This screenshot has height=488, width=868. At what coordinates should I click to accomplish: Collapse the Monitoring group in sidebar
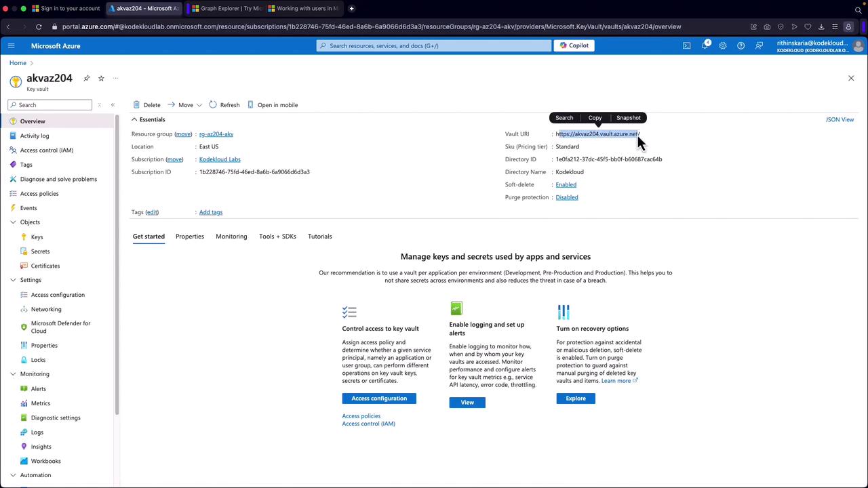(13, 374)
